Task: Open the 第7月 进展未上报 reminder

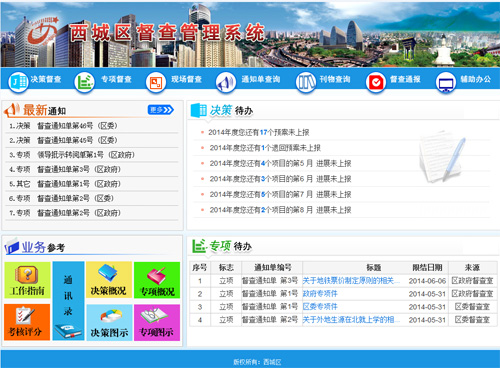Action: coord(280,194)
